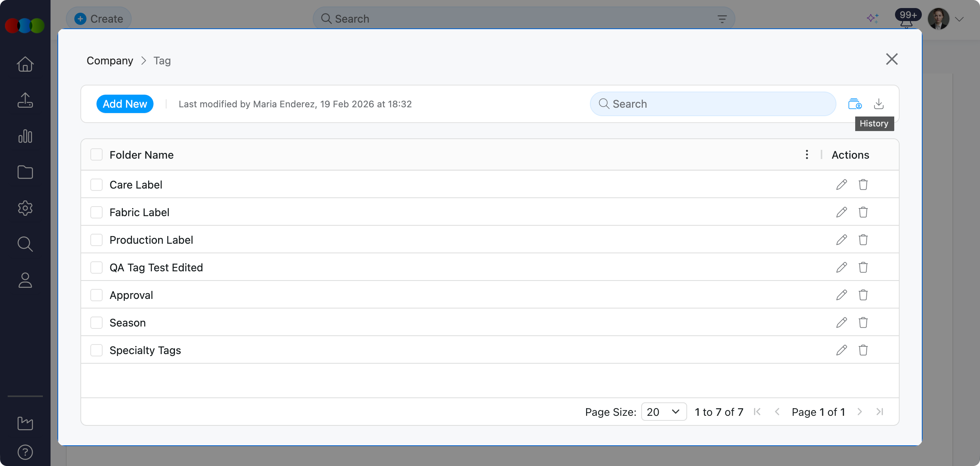Click the tag Search input field
The image size is (980, 466).
712,104
